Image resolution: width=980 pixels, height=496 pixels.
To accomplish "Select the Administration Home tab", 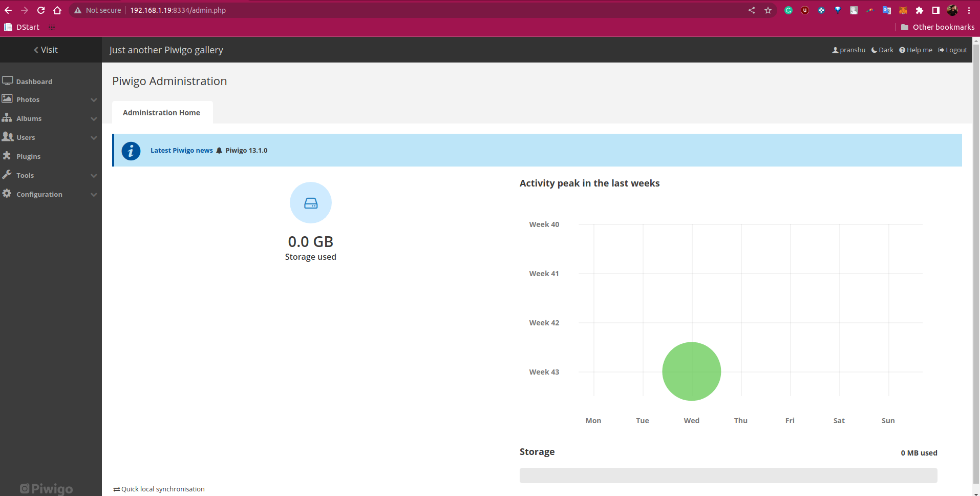I will (x=162, y=113).
